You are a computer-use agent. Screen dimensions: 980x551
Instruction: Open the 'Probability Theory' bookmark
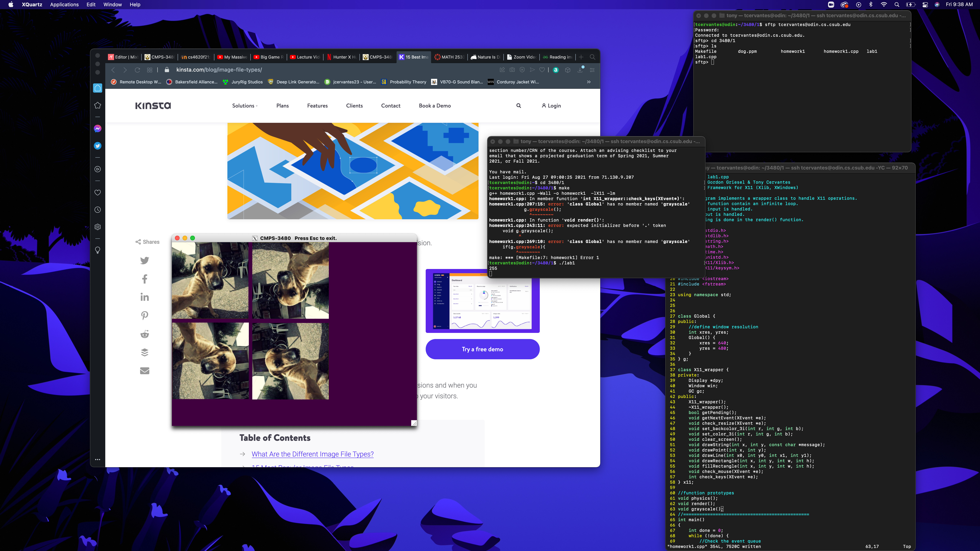pyautogui.click(x=404, y=82)
